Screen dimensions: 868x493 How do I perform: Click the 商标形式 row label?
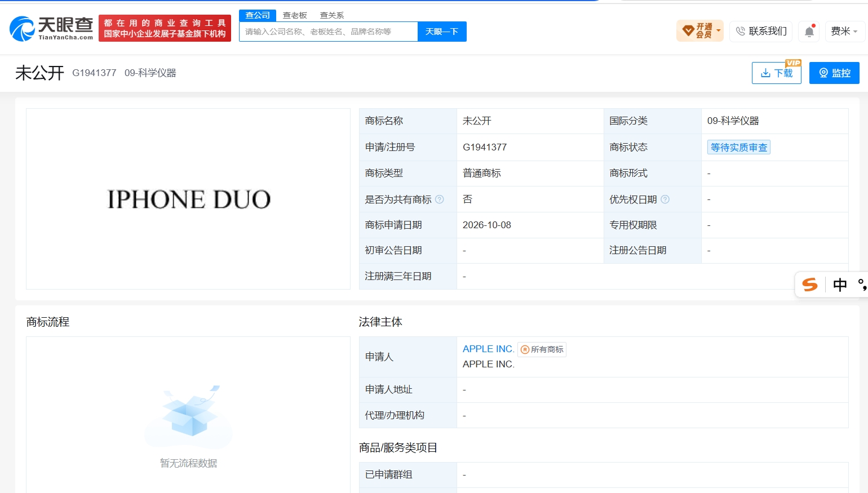pos(628,173)
